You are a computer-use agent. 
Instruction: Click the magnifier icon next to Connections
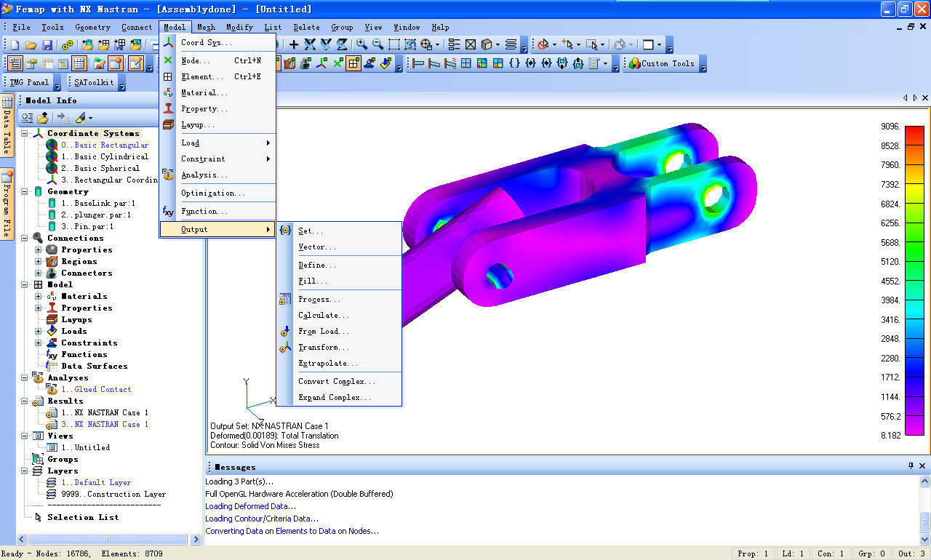pyautogui.click(x=37, y=238)
